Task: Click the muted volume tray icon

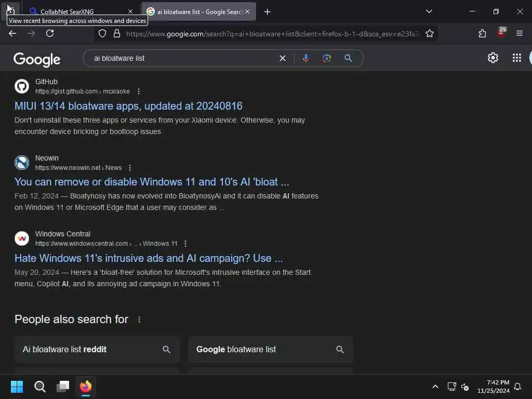Action: 465,387
